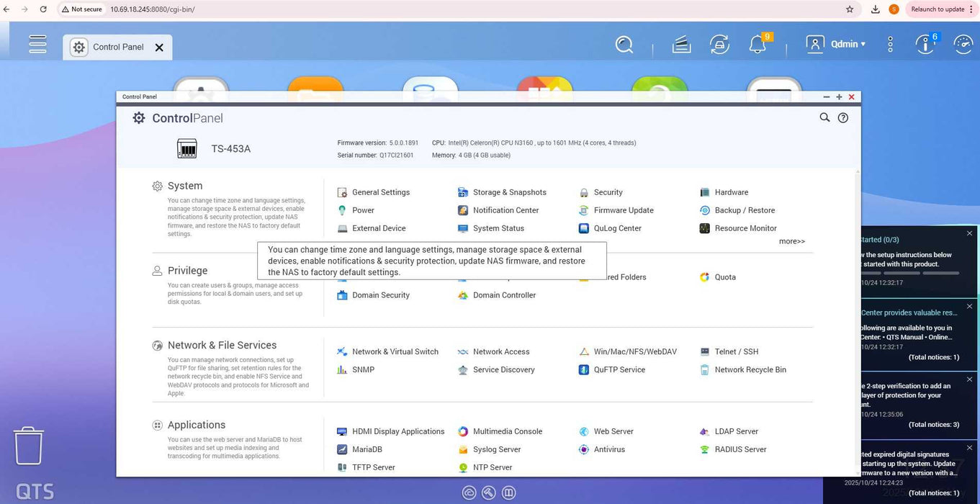The height and width of the screenshot is (504, 980).
Task: Open Domain Controller
Action: [498, 295]
